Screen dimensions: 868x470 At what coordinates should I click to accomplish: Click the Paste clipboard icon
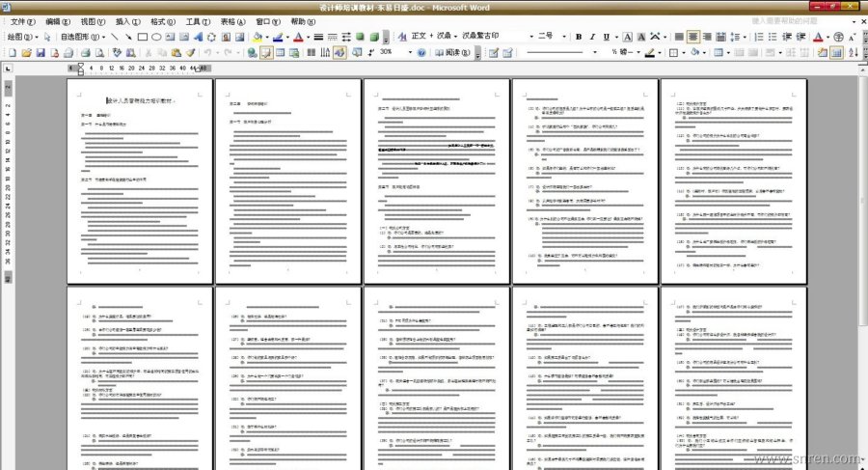[x=176, y=53]
